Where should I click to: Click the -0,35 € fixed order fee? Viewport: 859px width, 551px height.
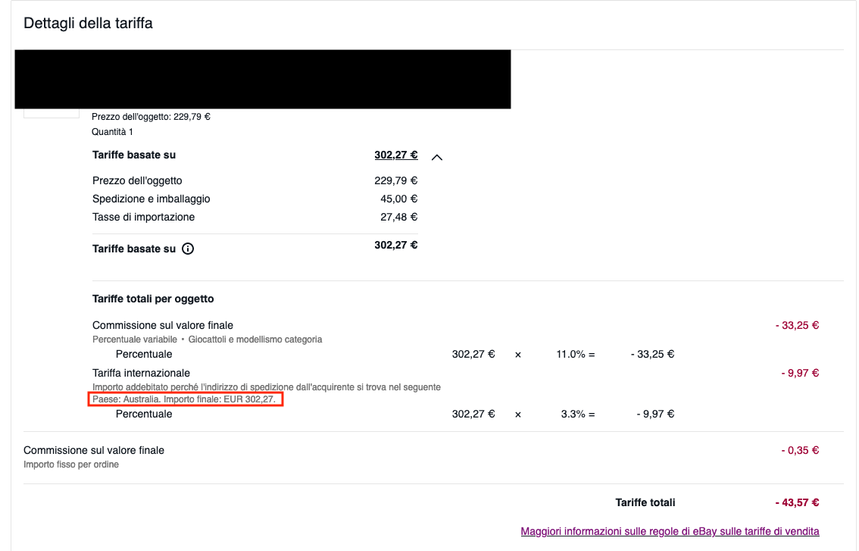tap(800, 450)
